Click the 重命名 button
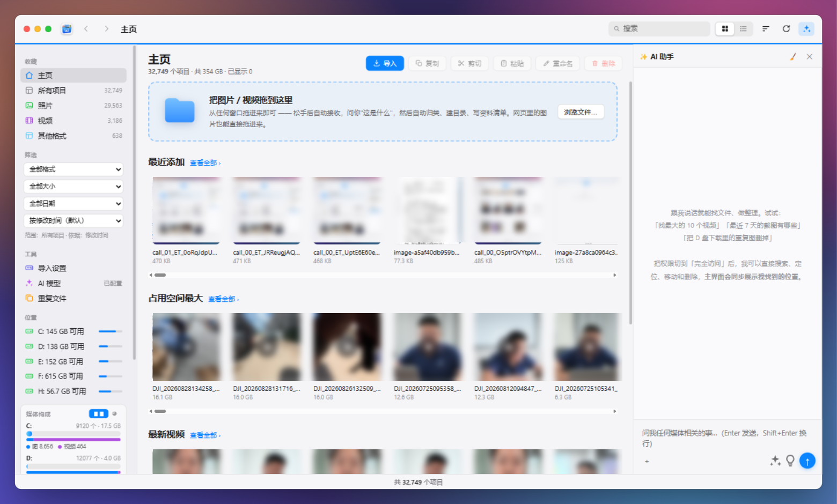The width and height of the screenshot is (837, 504). [x=557, y=63]
